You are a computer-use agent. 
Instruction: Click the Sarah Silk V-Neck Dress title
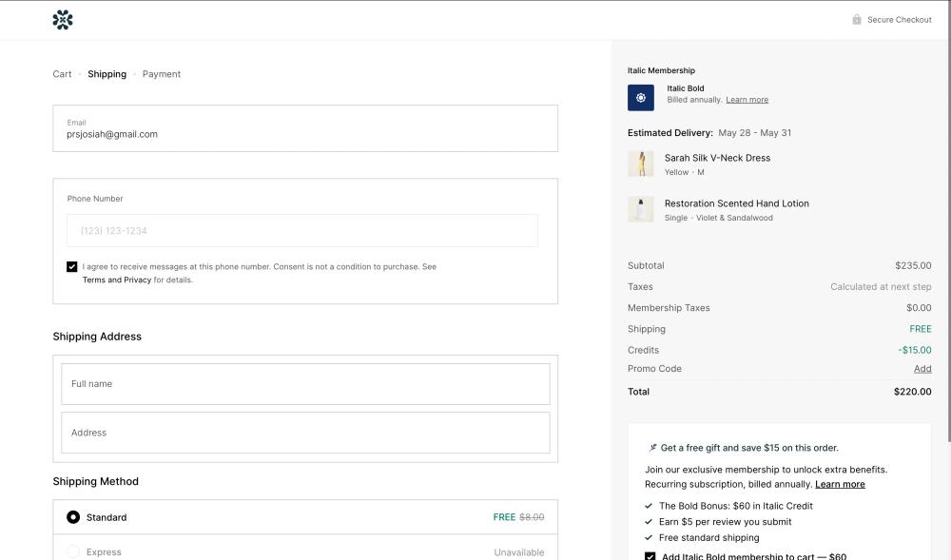click(717, 158)
